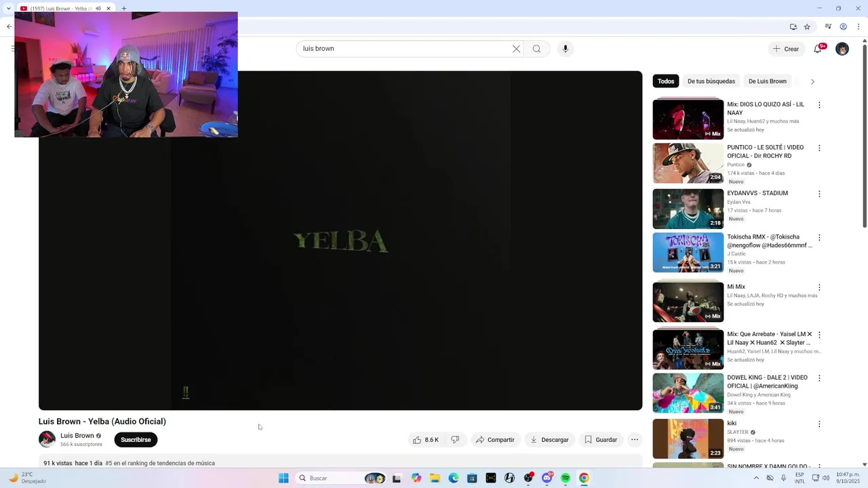Bookmark this page with the star icon
Image resolution: width=868 pixels, height=488 pixels.
tap(807, 26)
